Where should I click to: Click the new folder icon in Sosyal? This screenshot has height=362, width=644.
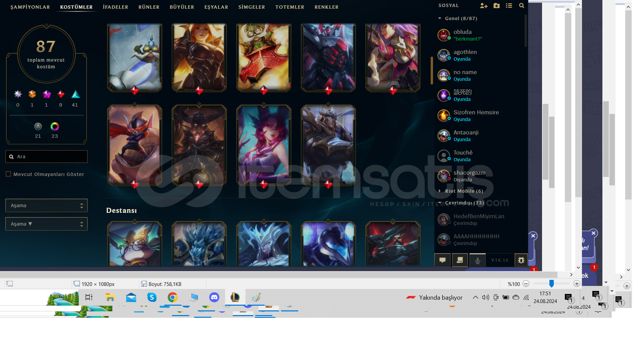pyautogui.click(x=496, y=6)
